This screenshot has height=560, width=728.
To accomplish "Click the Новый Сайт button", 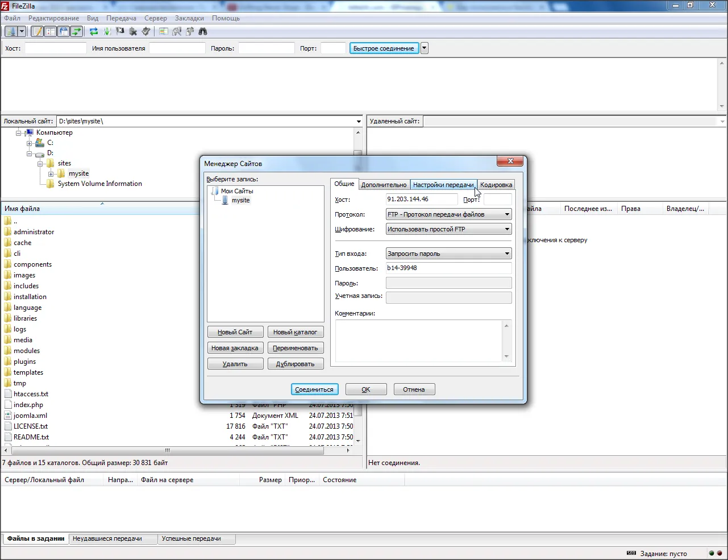I will (x=235, y=332).
